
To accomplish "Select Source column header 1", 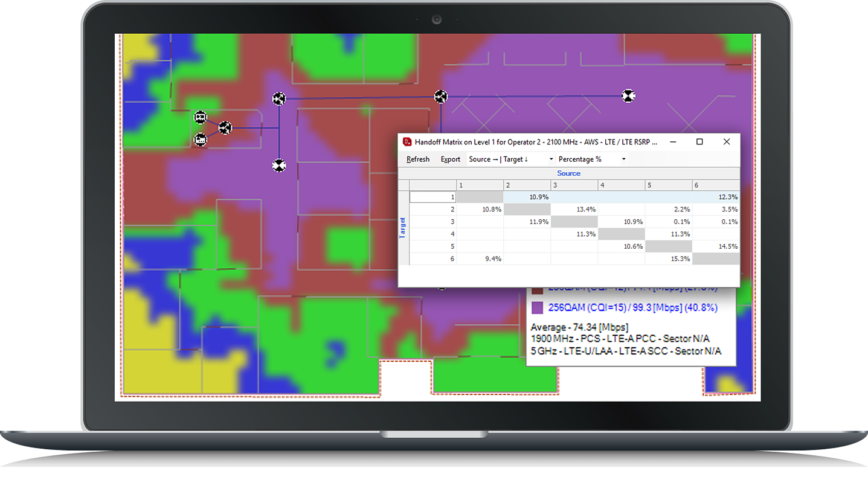I will [x=480, y=185].
